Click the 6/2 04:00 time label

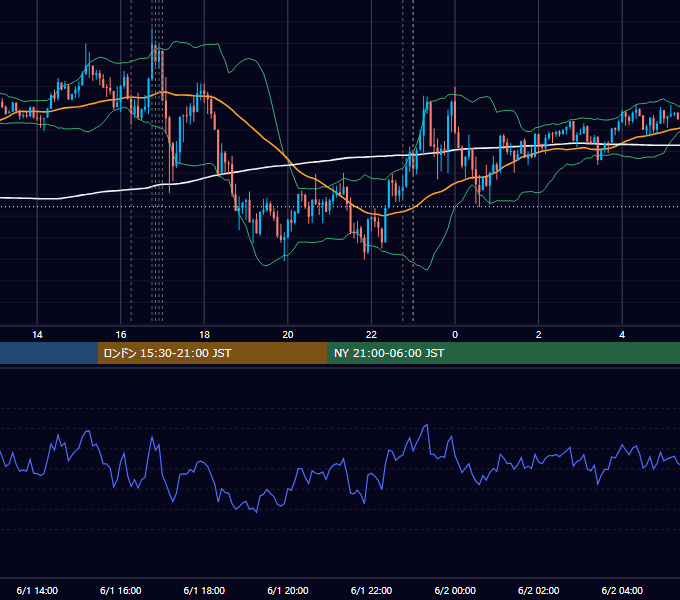622,590
